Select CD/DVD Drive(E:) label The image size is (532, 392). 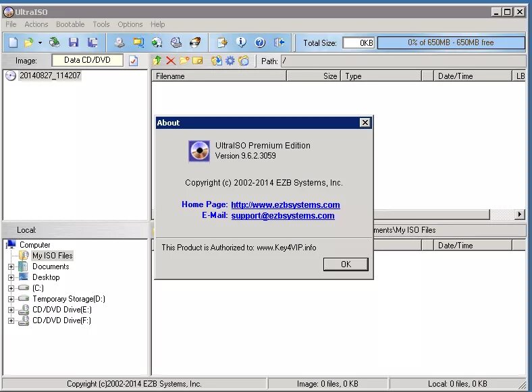coord(61,310)
